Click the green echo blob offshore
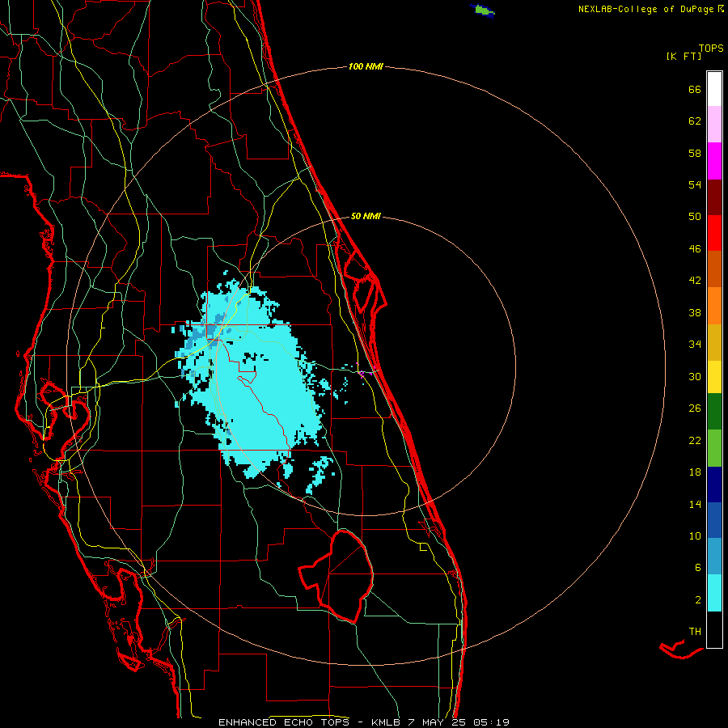 click(482, 9)
